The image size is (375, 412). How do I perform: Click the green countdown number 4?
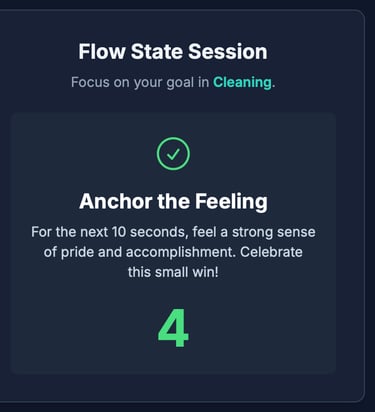click(x=173, y=328)
